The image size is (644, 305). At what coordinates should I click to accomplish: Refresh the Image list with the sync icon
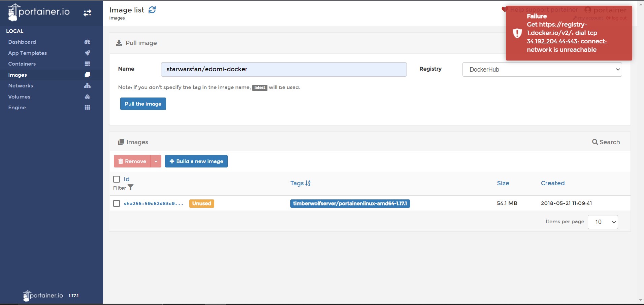pyautogui.click(x=152, y=10)
